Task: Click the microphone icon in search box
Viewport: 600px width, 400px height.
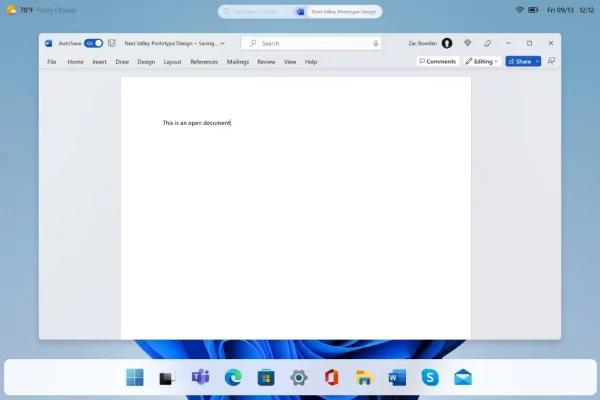Action: coord(376,44)
